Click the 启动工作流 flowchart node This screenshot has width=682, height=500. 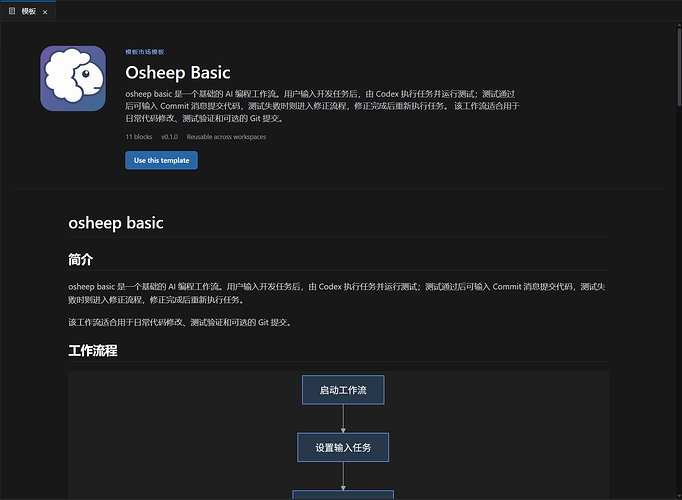[343, 390]
